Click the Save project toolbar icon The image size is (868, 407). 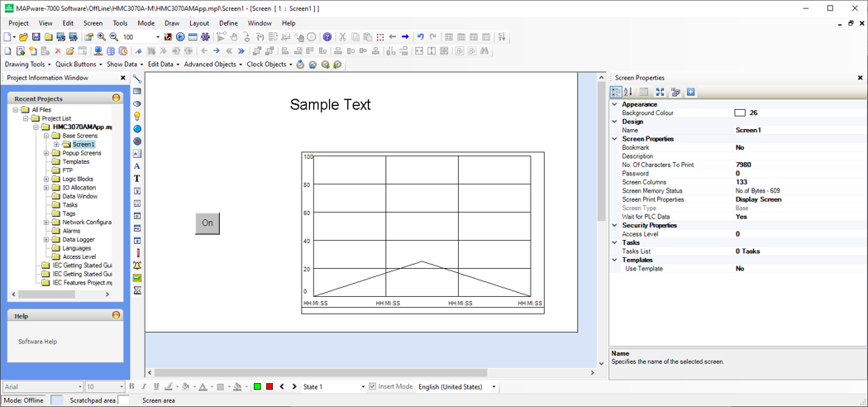coord(36,37)
